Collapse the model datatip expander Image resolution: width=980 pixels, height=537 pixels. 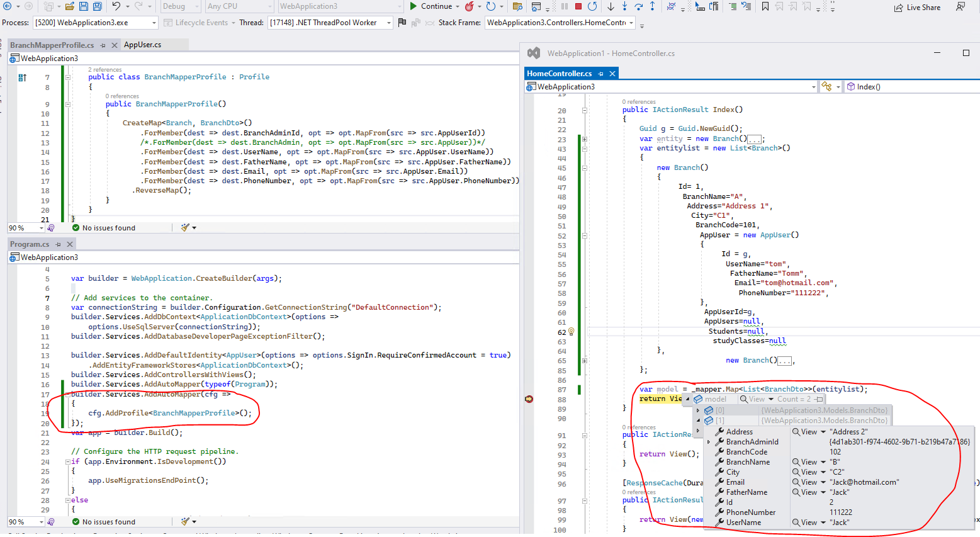click(x=688, y=399)
